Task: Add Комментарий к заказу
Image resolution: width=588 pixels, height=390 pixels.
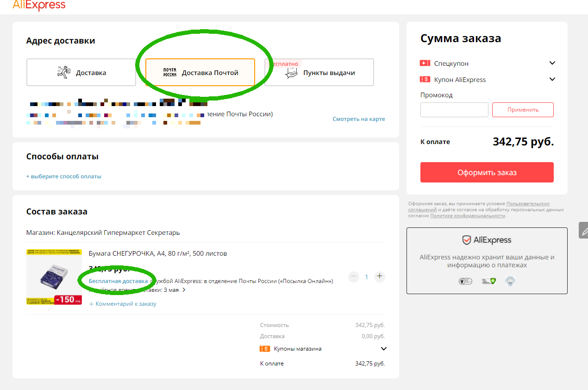Action: click(x=123, y=304)
